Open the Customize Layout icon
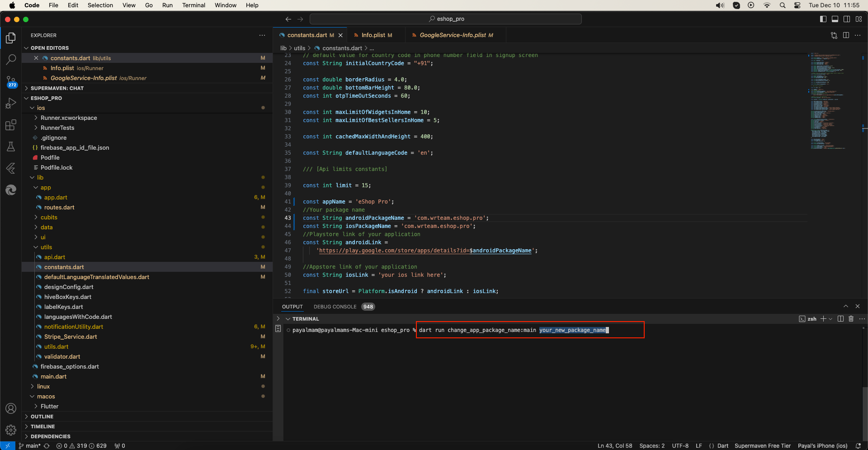Screen dimensions: 868x450 (x=859, y=19)
